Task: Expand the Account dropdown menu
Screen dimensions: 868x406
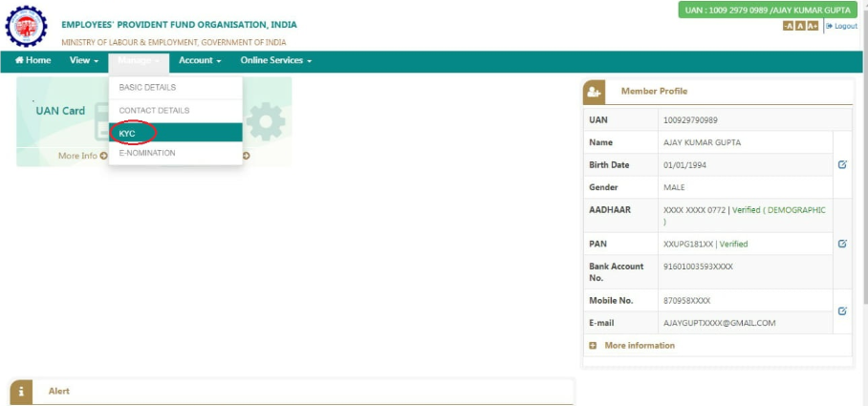Action: [x=200, y=60]
